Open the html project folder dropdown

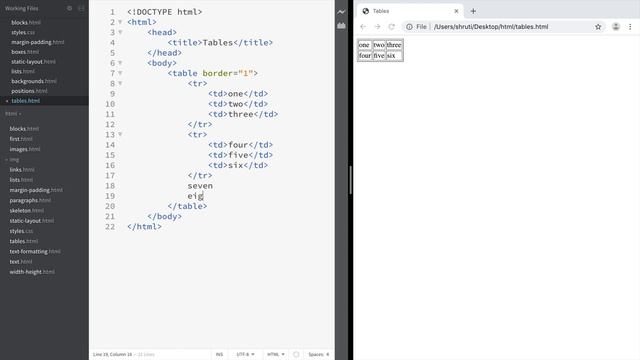(x=13, y=114)
